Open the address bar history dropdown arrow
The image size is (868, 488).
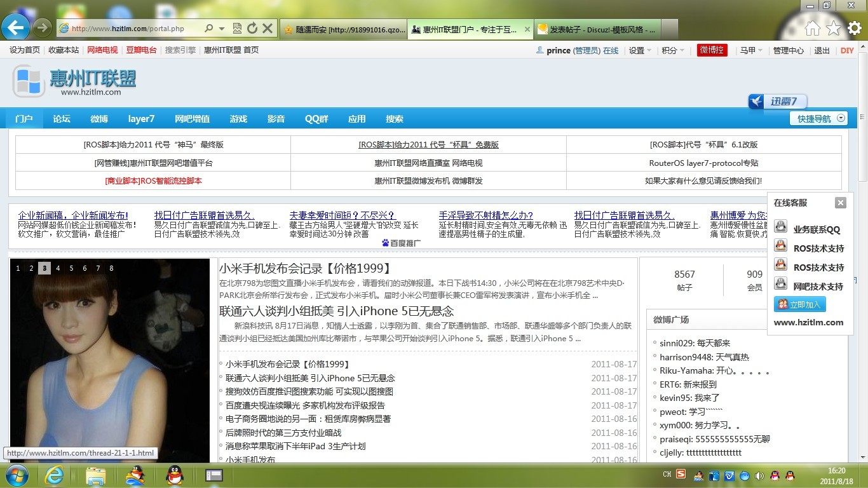pos(222,29)
